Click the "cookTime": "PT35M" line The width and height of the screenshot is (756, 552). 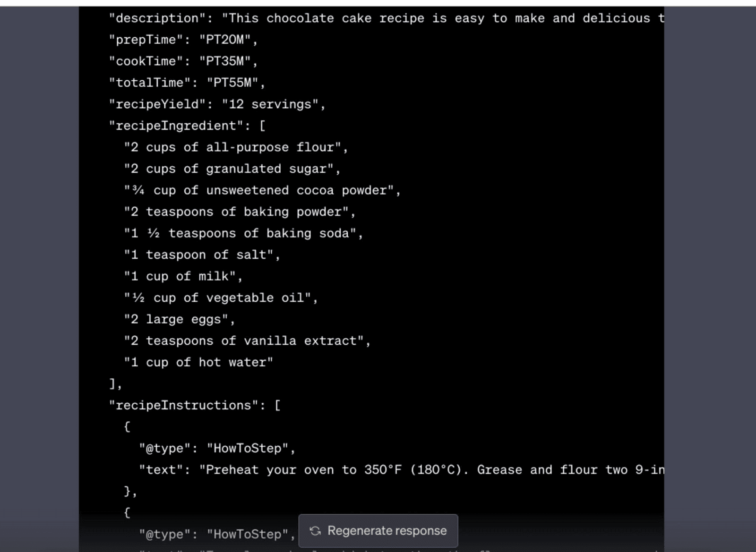point(183,61)
